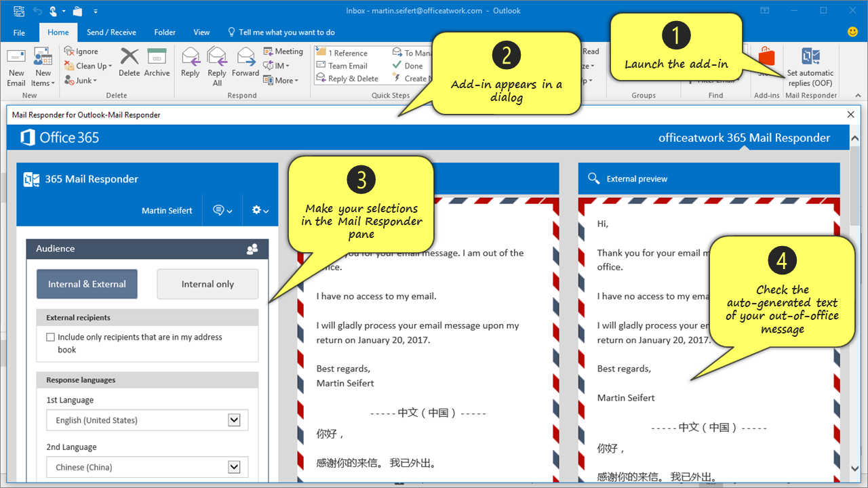Click Touch/Mouse mode icon in quick access toolbar

pyautogui.click(x=54, y=11)
